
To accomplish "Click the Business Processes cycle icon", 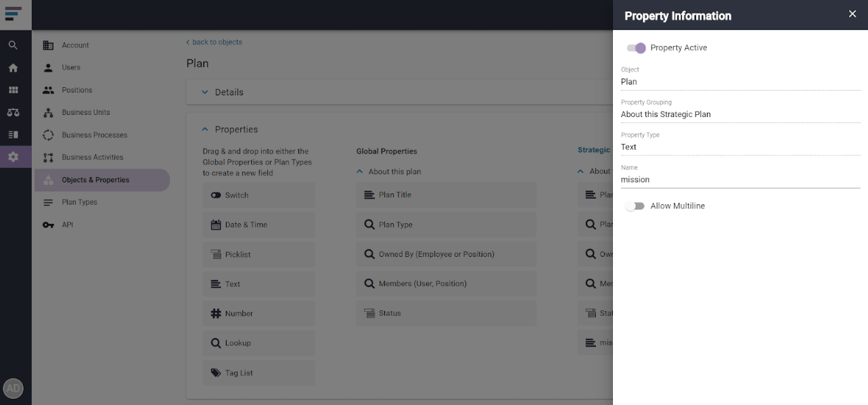I will point(48,135).
